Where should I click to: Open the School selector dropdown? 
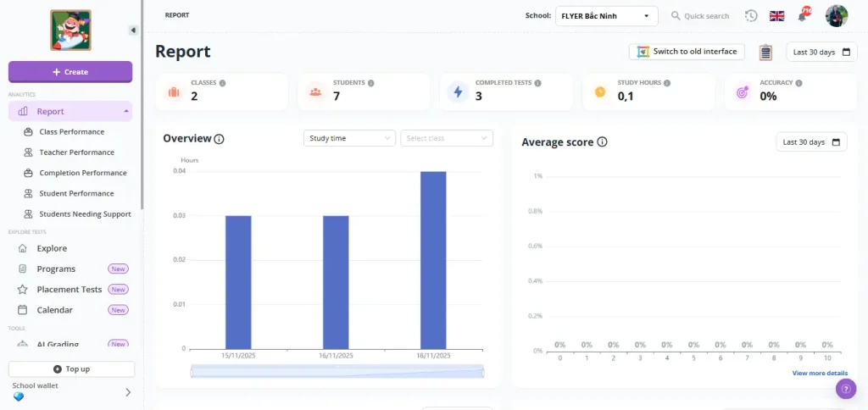click(607, 16)
